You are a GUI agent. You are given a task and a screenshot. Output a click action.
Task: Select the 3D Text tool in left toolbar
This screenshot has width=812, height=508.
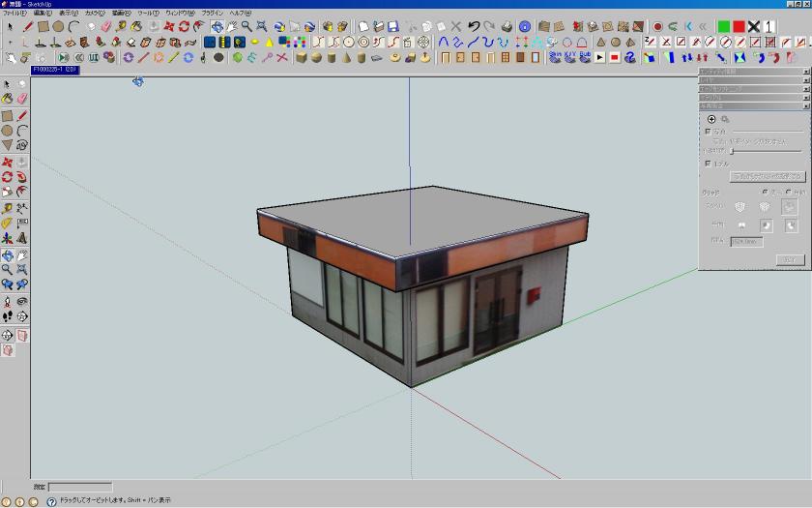click(21, 238)
